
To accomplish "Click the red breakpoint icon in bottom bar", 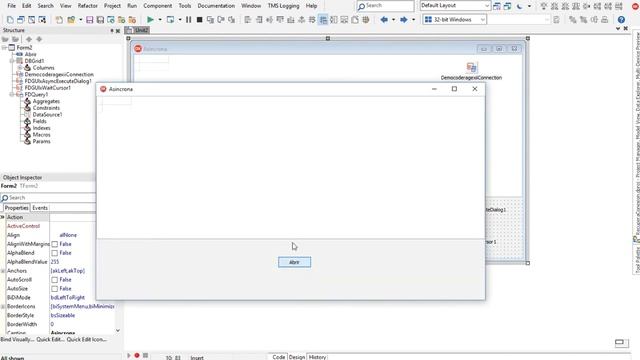I will coord(137,356).
